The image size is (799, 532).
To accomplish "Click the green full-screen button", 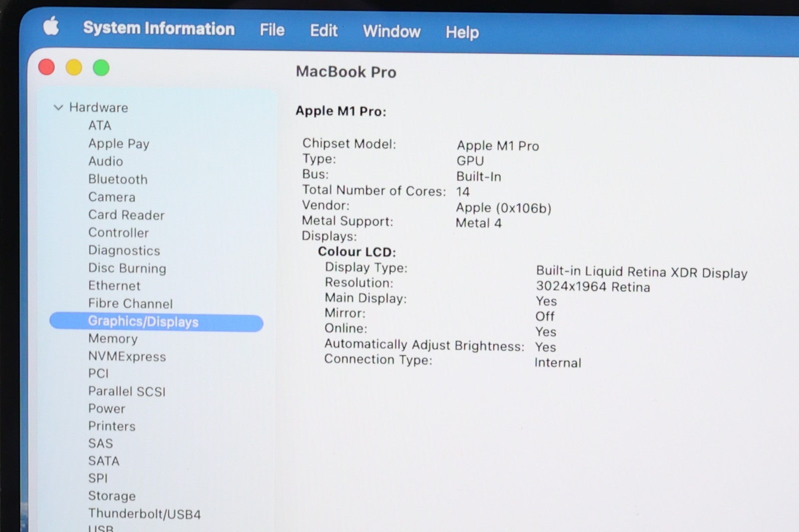I will (101, 68).
